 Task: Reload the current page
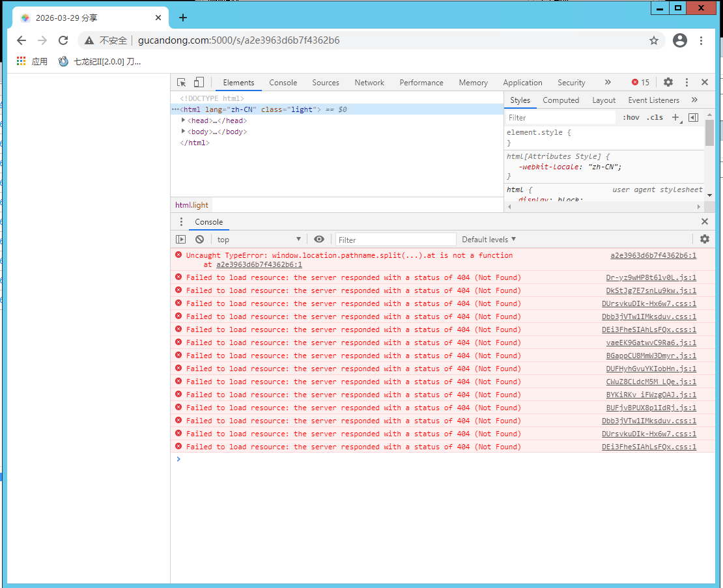(63, 40)
